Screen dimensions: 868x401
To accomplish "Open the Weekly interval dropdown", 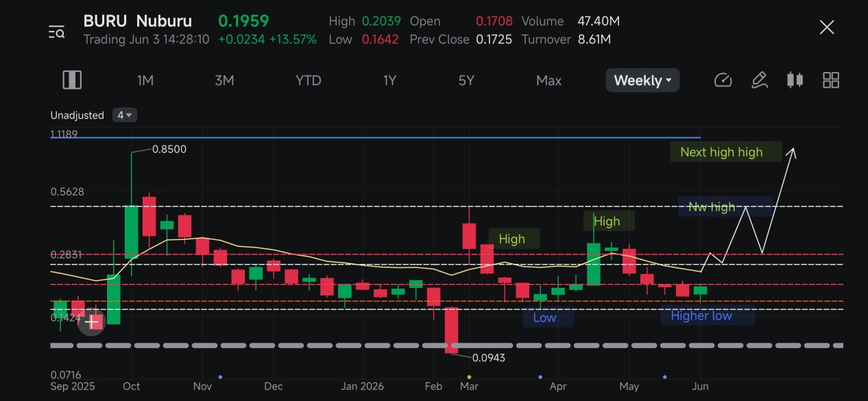I will (x=642, y=80).
